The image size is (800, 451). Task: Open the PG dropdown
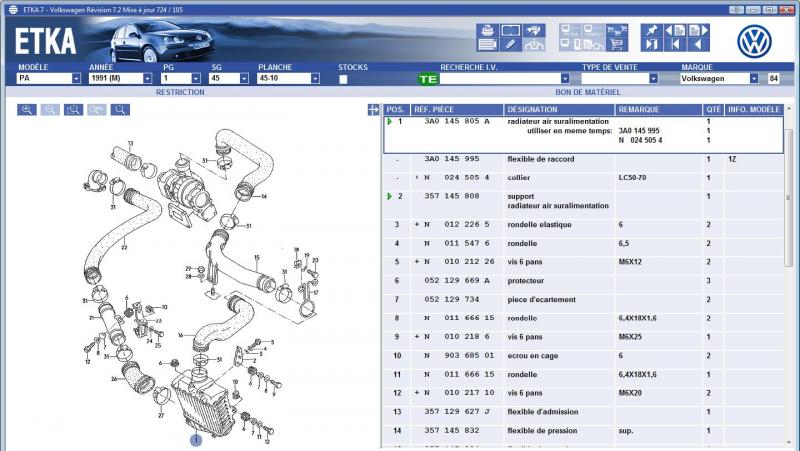coord(181,79)
